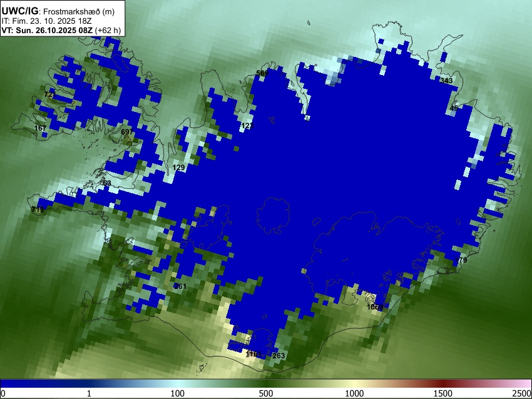
Task: Click the 2500 tick label on the color scale
Action: [x=522, y=393]
